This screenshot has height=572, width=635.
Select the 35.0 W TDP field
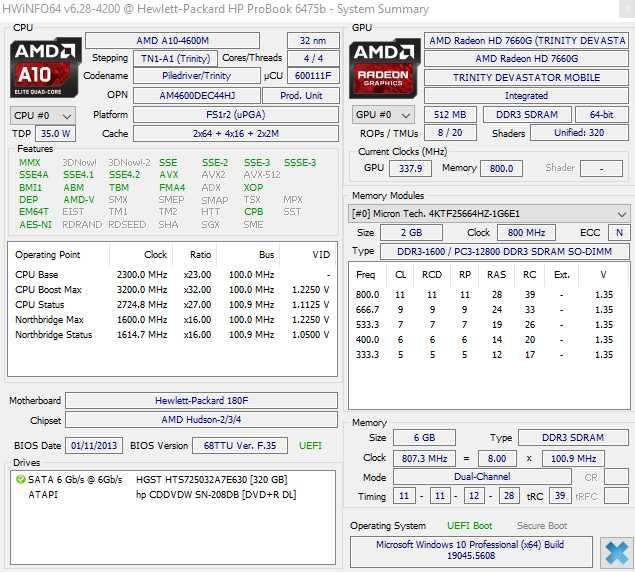55,134
